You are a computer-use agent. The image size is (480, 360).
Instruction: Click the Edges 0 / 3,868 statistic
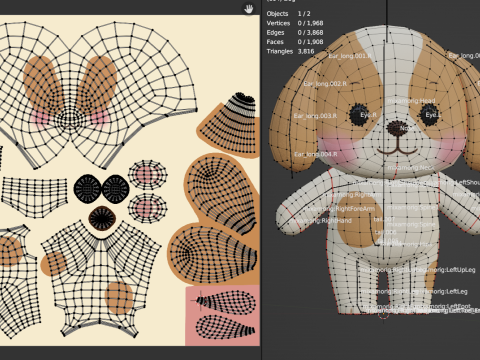point(295,32)
